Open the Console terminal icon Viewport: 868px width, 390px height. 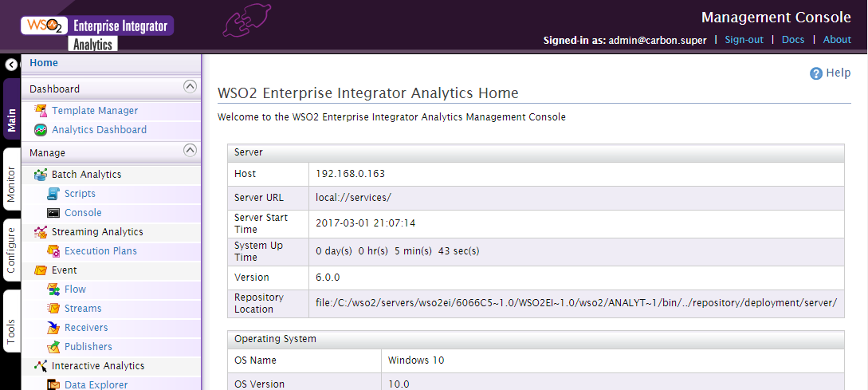(53, 213)
